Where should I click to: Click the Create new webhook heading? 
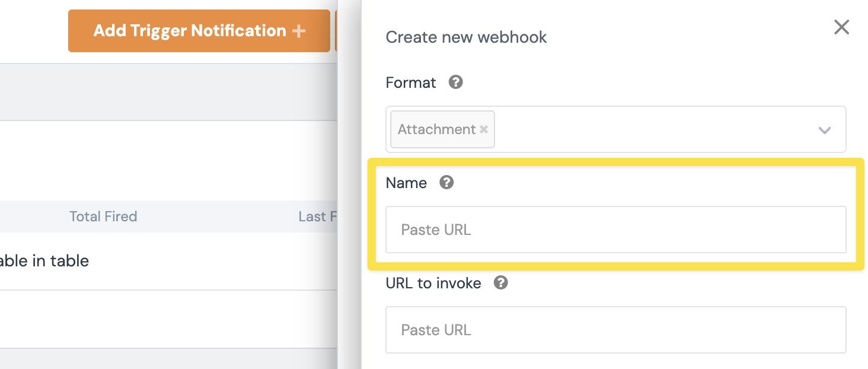[x=466, y=37]
